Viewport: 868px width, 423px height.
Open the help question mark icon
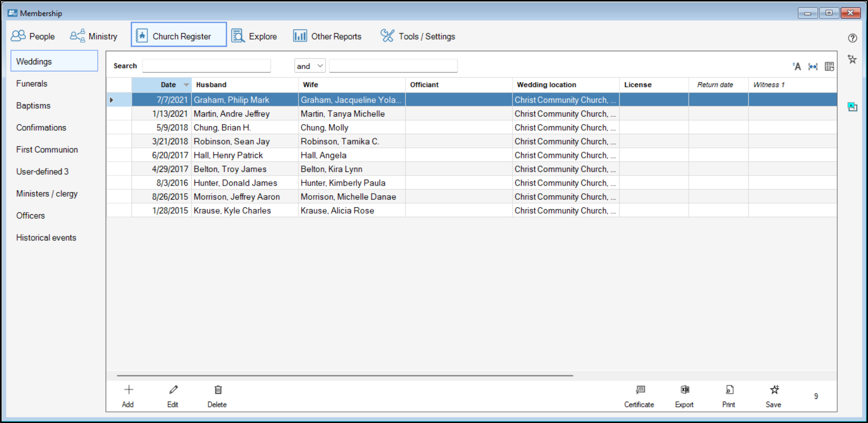coord(852,38)
